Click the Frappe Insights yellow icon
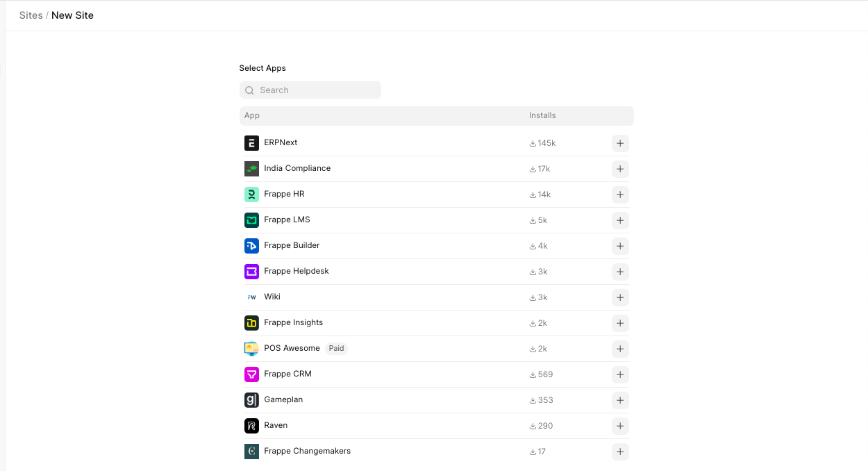The width and height of the screenshot is (868, 471). coord(251,323)
